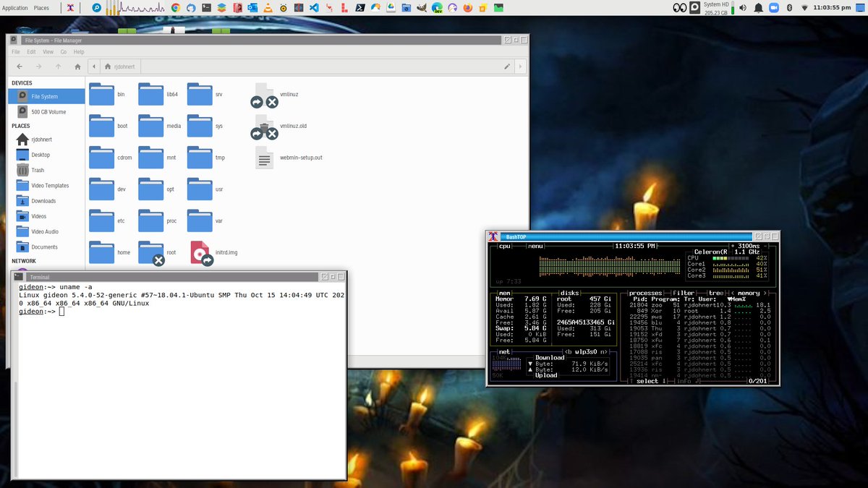The width and height of the screenshot is (868, 488).
Task: Select the Xor process row in BashTOP
Action: coord(700,311)
